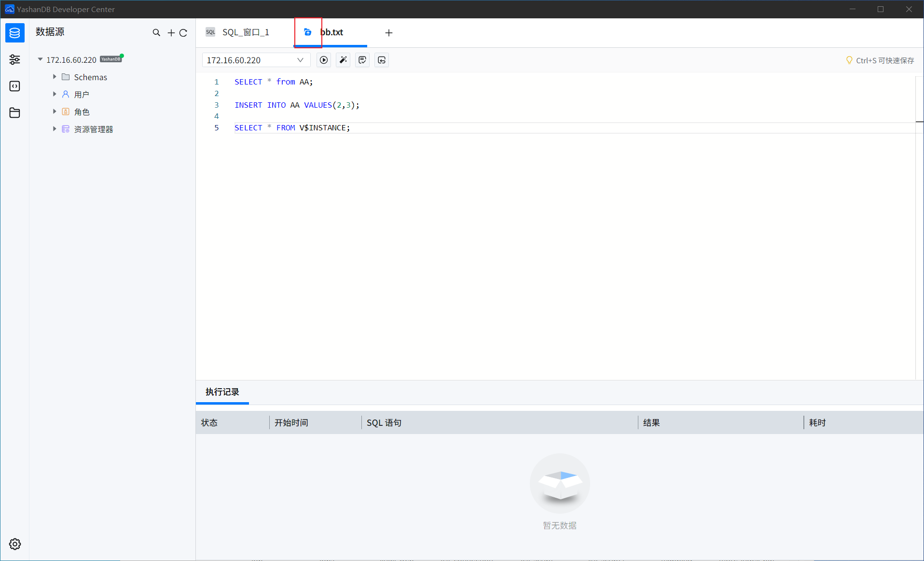
Task: Click line 5 SELECT FROM V$INSTANCE statement
Action: [292, 128]
